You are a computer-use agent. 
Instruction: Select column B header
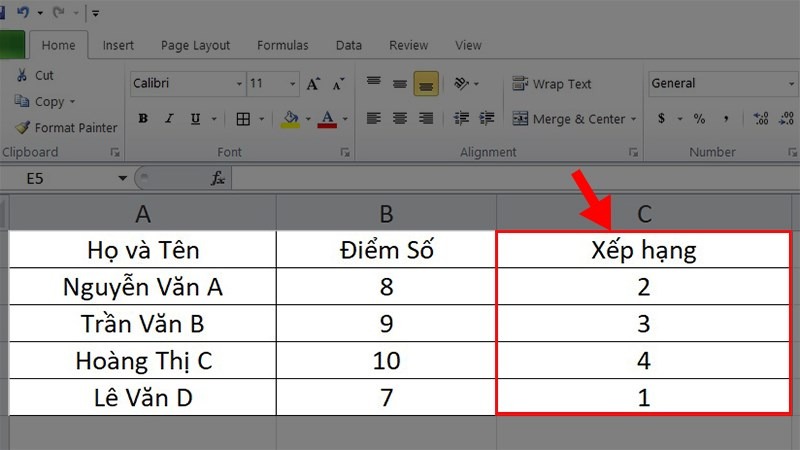pos(386,213)
